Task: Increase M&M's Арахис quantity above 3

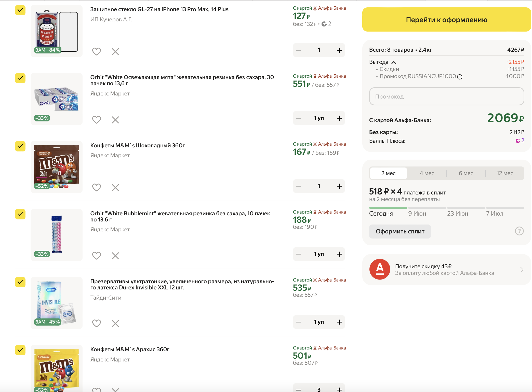Action: click(x=339, y=389)
